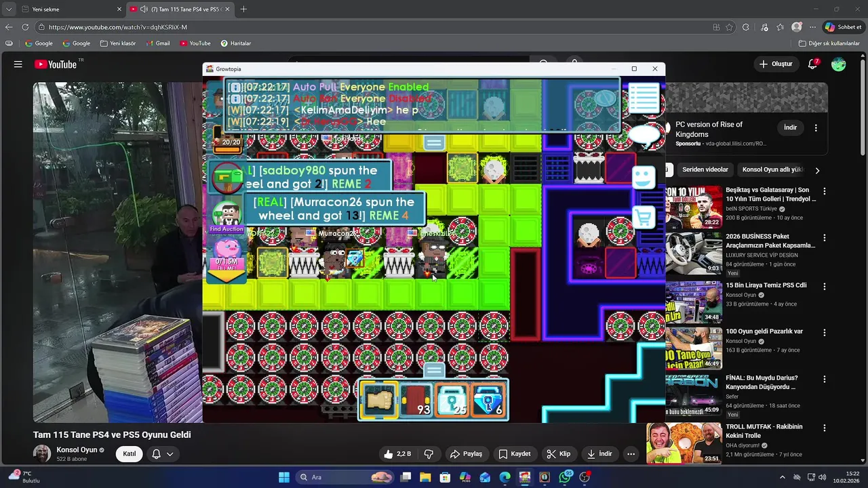Open the Yeni klasör bookmarks folder
This screenshot has width=868, height=488.
(118, 43)
